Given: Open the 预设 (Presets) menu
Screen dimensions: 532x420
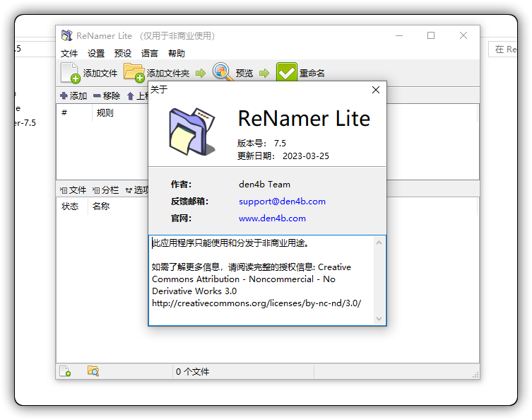Looking at the screenshot, I should pyautogui.click(x=123, y=53).
